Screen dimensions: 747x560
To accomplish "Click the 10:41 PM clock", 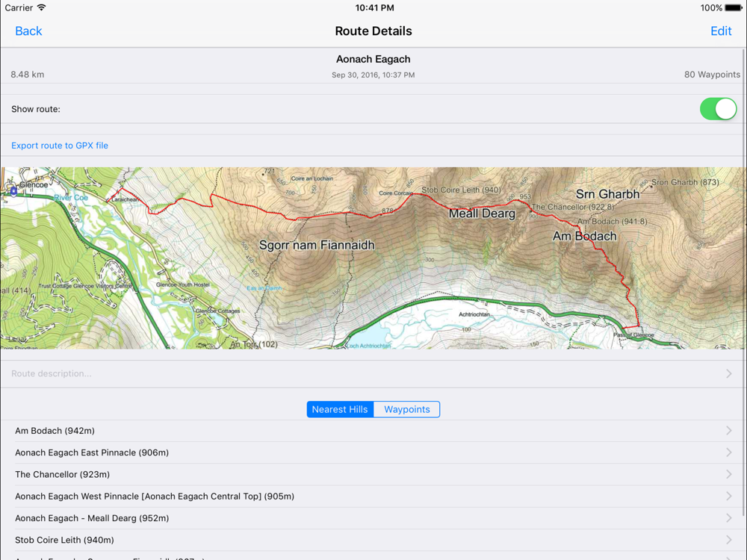I will click(x=374, y=8).
